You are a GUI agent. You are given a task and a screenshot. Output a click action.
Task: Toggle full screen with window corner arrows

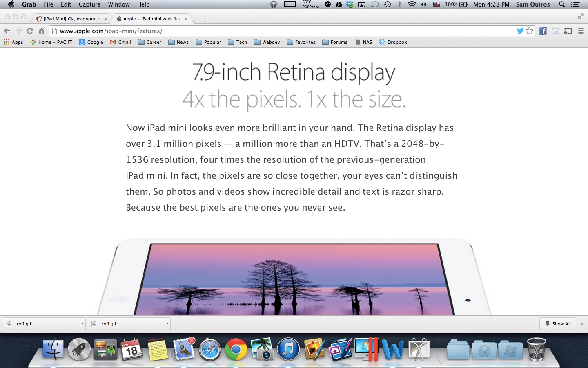coord(581,16)
